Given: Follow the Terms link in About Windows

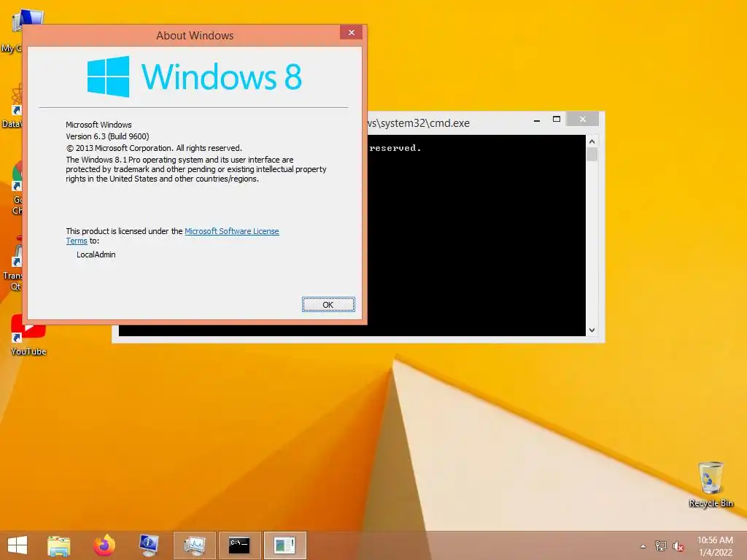Looking at the screenshot, I should pos(76,241).
